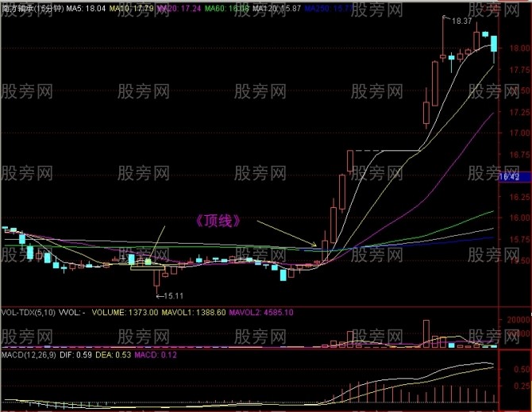Click the 18.37 high price marker
The height and width of the screenshot is (412, 532).
[461, 21]
